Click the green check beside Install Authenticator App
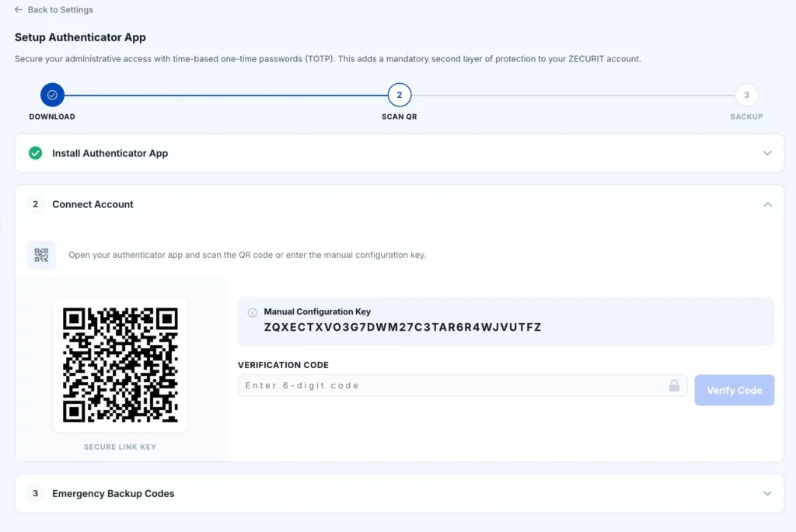The height and width of the screenshot is (532, 796). (36, 153)
